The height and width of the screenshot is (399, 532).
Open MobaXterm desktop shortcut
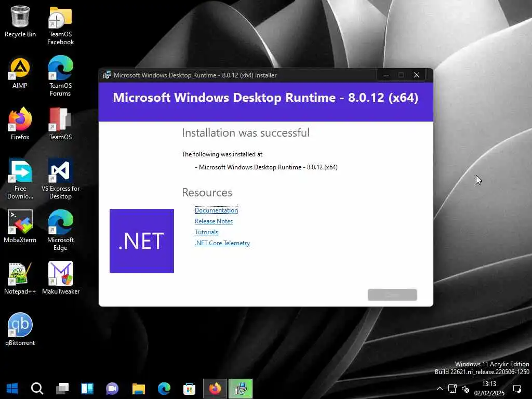(20, 227)
